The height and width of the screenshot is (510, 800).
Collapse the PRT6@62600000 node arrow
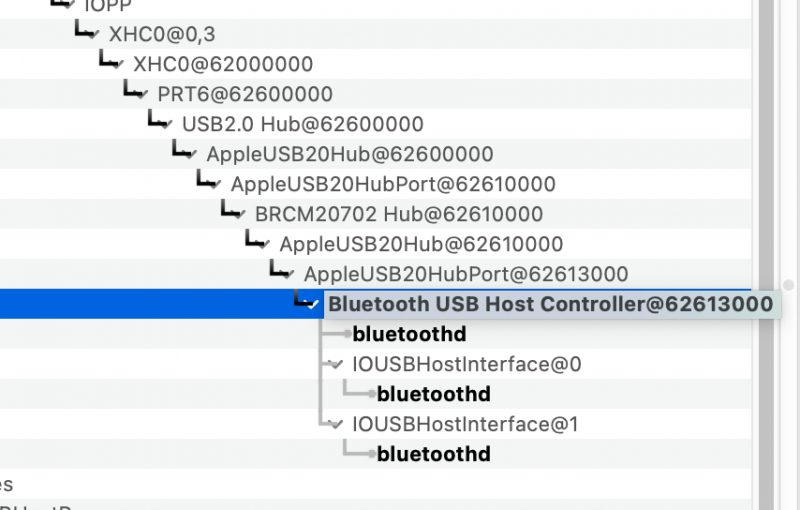pos(144,95)
